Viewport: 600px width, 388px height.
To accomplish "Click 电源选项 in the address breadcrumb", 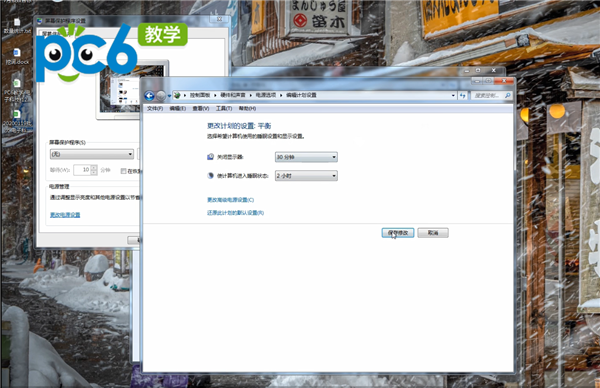I will point(266,95).
